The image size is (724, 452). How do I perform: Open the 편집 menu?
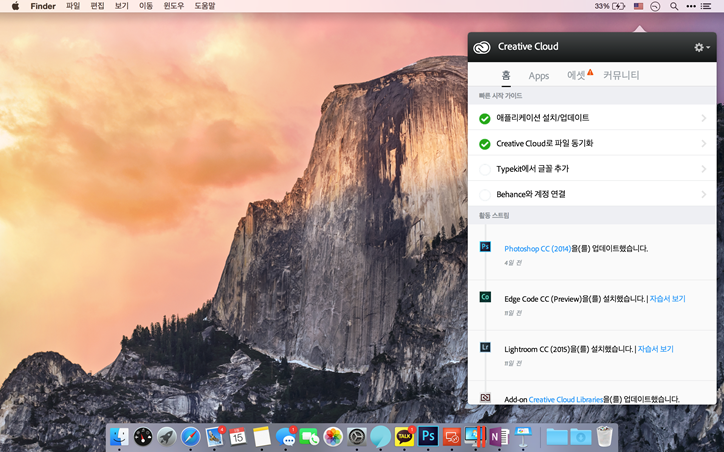(97, 6)
